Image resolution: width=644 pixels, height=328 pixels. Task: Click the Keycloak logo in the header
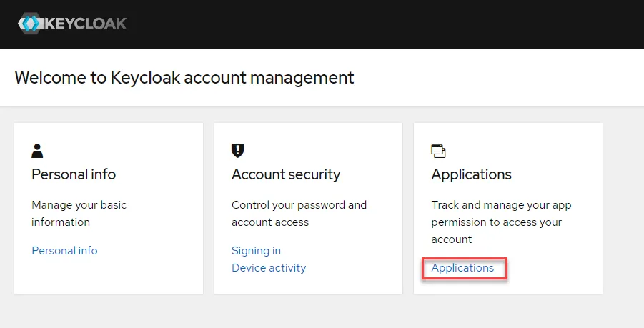click(72, 24)
